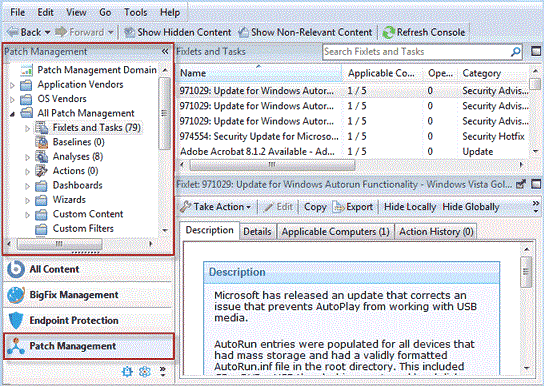Click the Show Hidden Content icon
This screenshot has height=386, width=544.
pyautogui.click(x=130, y=33)
